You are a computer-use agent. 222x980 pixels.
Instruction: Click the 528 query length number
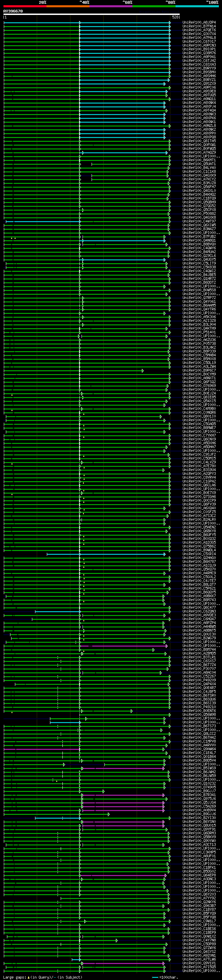coord(175,17)
